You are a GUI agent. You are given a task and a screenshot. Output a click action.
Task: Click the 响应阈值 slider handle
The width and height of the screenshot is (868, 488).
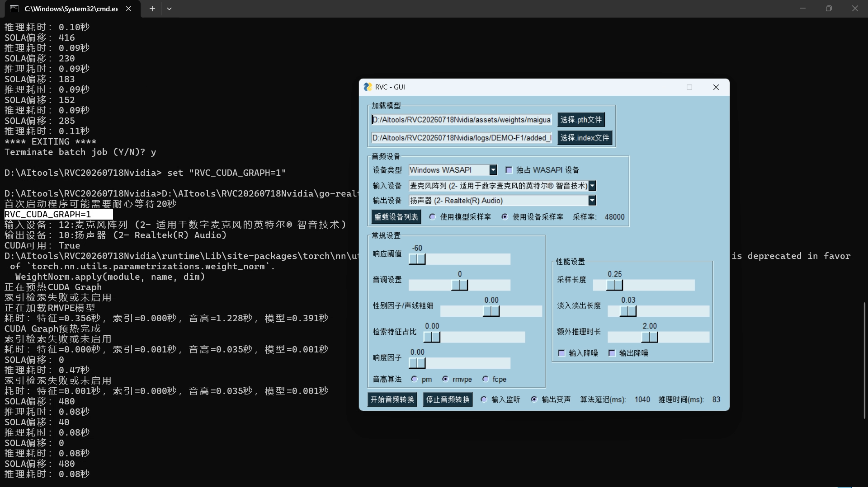click(417, 259)
